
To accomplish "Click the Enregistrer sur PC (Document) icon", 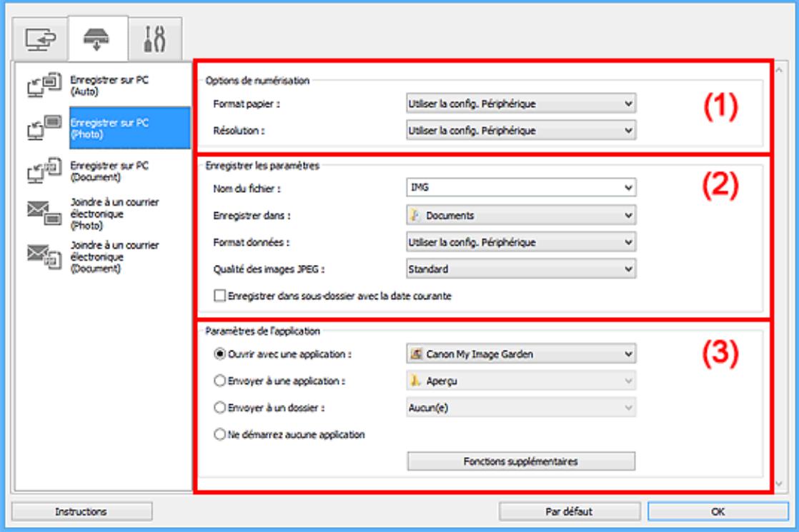I will click(44, 171).
